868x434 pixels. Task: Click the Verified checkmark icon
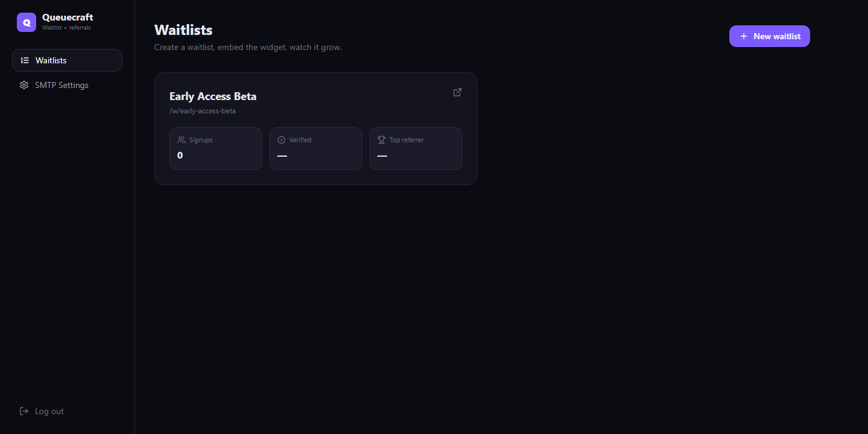pyautogui.click(x=281, y=140)
